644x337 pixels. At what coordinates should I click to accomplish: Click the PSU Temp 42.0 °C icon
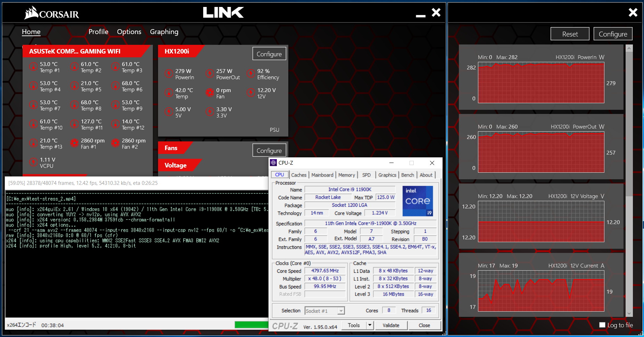[x=169, y=92]
